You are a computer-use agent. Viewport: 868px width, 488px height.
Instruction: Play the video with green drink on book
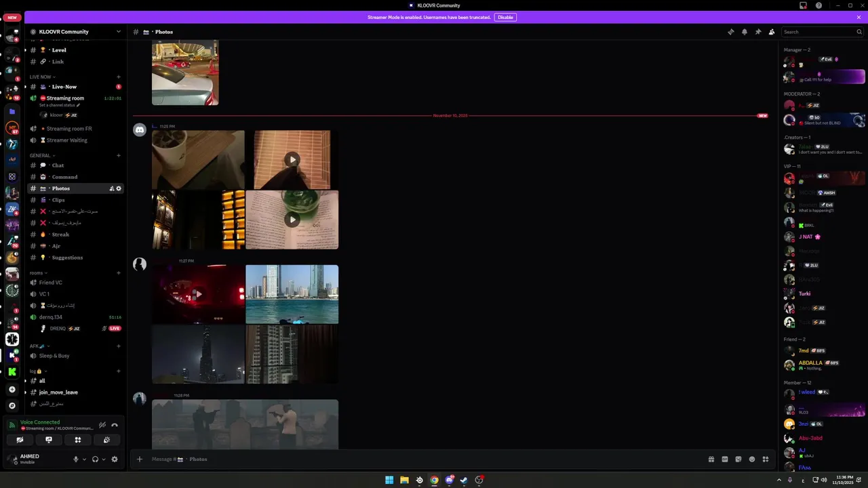coord(292,220)
